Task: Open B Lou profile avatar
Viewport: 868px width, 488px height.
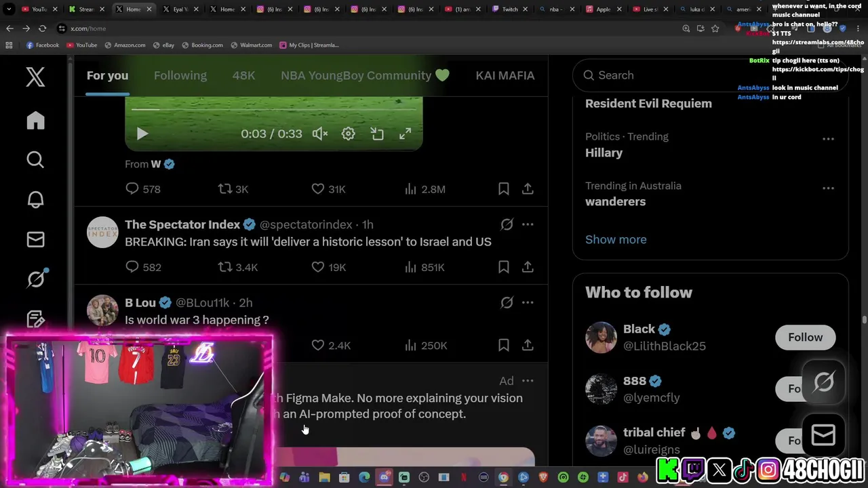Action: (x=102, y=310)
